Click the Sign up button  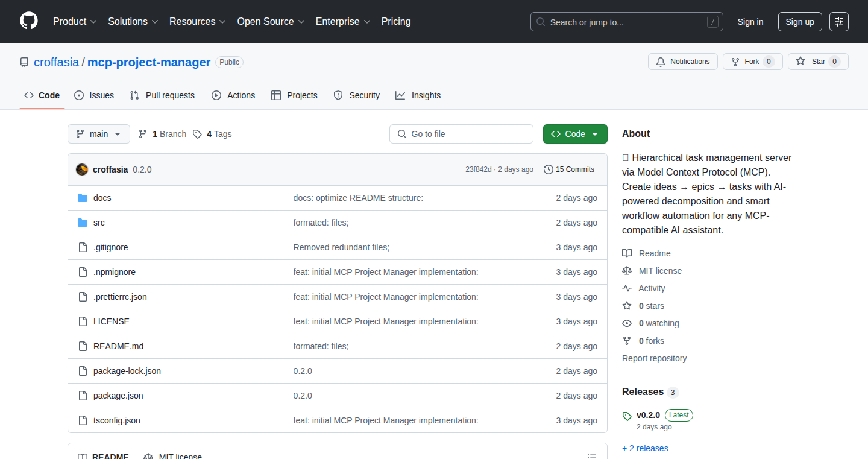[800, 22]
